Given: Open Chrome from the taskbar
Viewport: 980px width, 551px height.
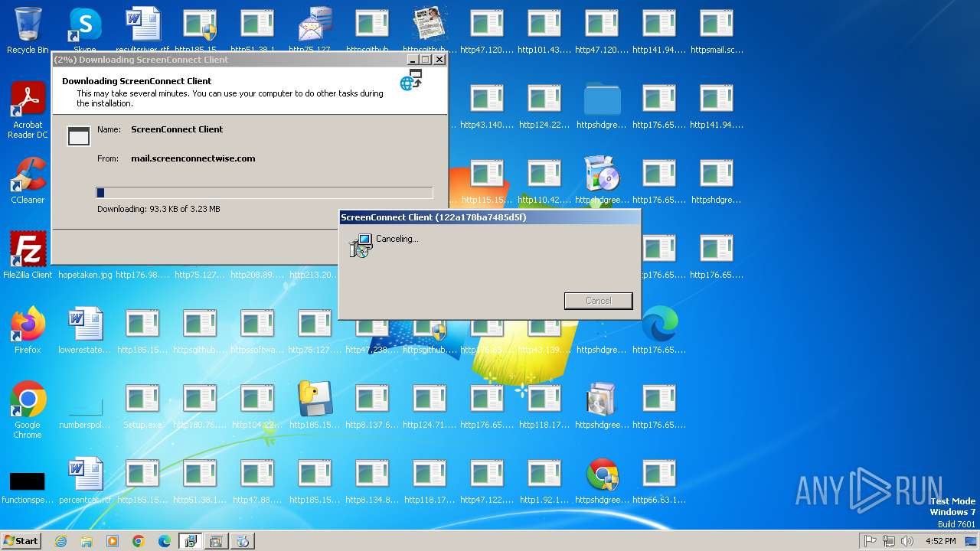Looking at the screenshot, I should (139, 541).
